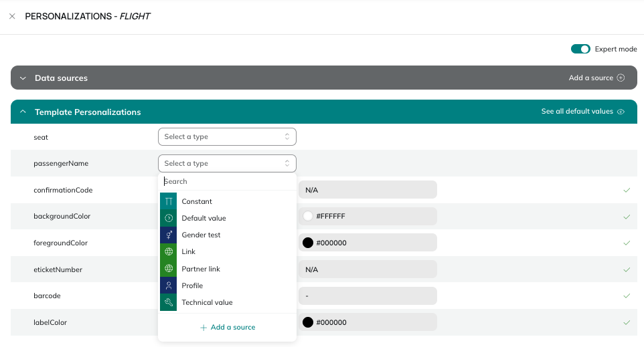The image size is (644, 347).
Task: Click the eye icon next to See all default values
Action: coord(621,112)
